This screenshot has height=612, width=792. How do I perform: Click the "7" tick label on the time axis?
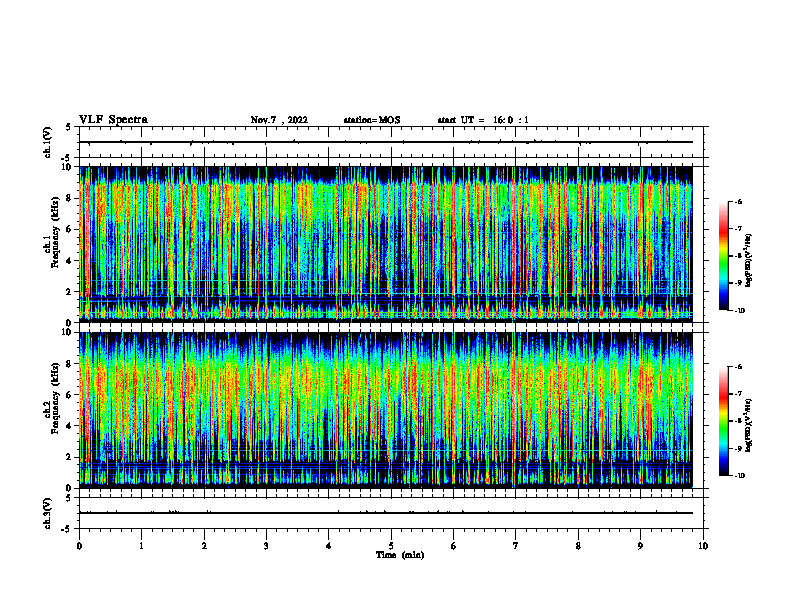coord(516,546)
